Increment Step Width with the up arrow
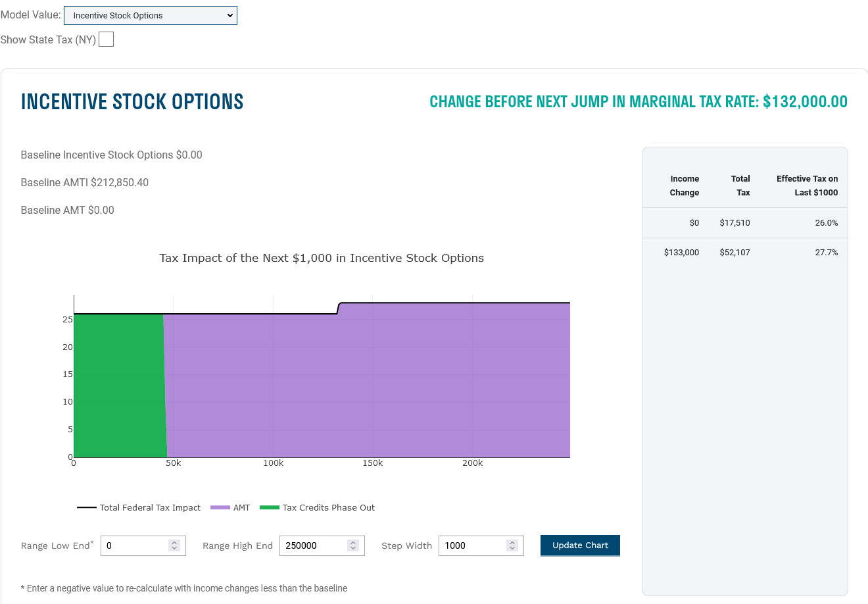This screenshot has width=868, height=604. [x=512, y=541]
